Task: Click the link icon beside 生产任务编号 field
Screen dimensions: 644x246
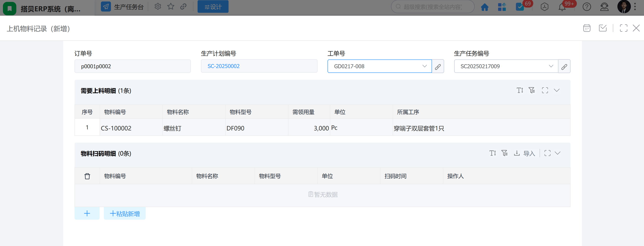Action: pos(564,67)
